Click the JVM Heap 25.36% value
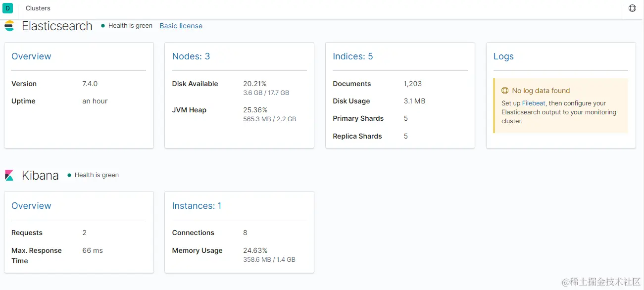Viewport: 644px width, 290px height. pos(255,110)
